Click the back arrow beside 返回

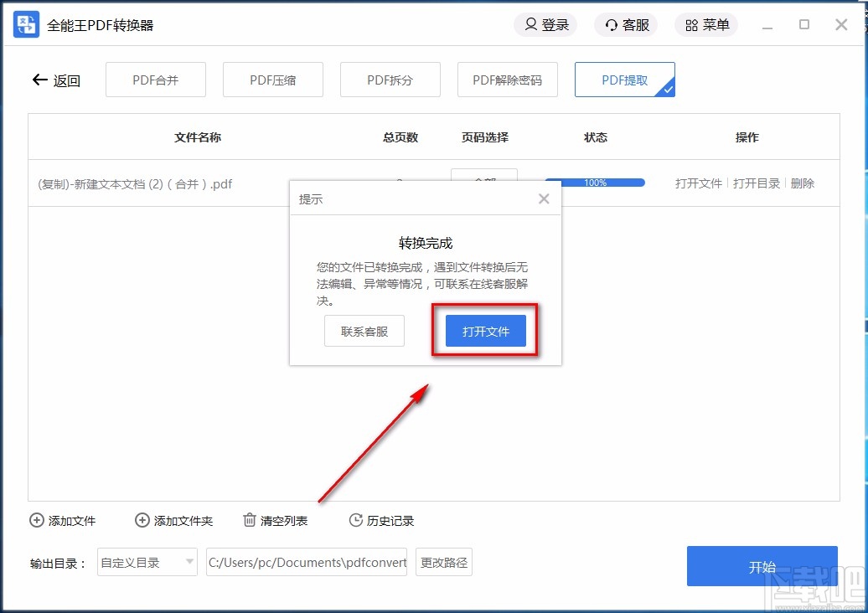39,80
